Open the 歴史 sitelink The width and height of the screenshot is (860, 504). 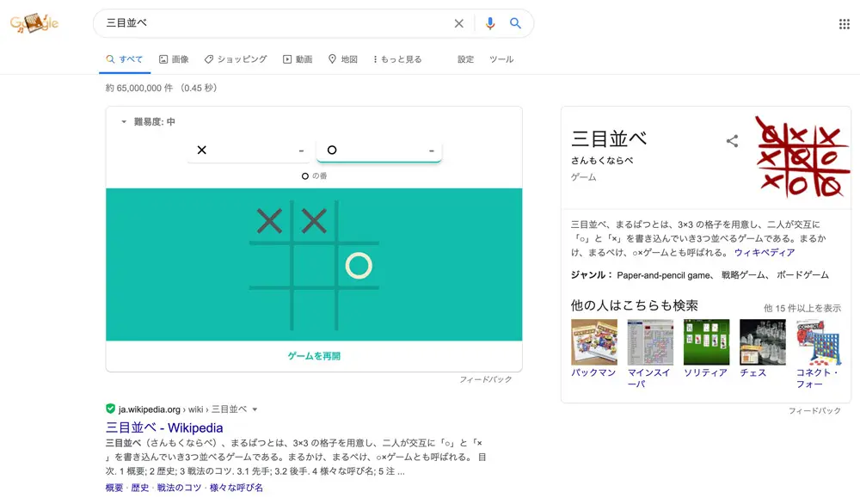coord(140,488)
